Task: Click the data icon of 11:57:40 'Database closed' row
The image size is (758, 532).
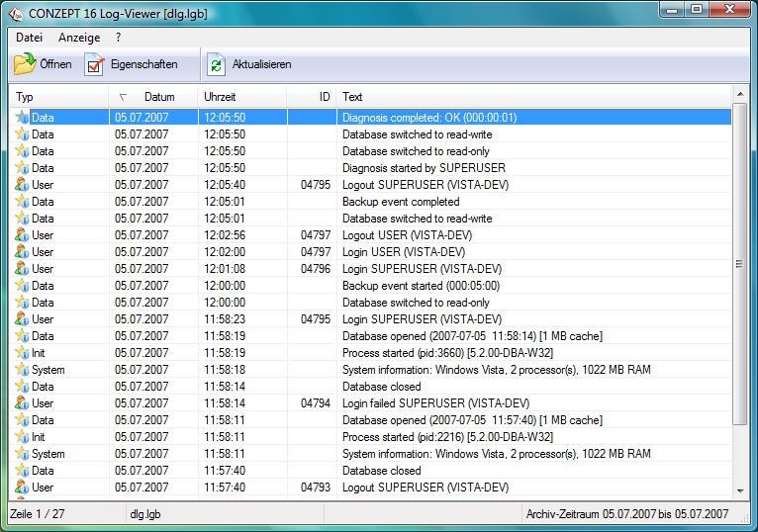Action: 22,471
